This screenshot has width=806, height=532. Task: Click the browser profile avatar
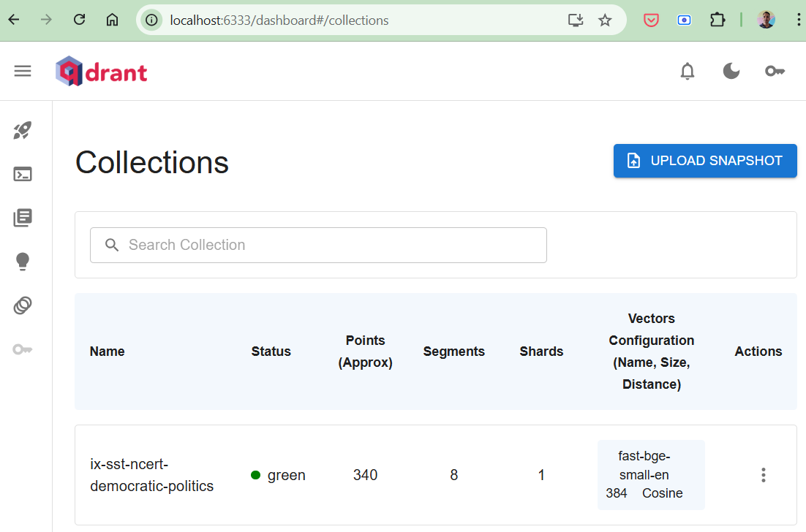[x=766, y=20]
